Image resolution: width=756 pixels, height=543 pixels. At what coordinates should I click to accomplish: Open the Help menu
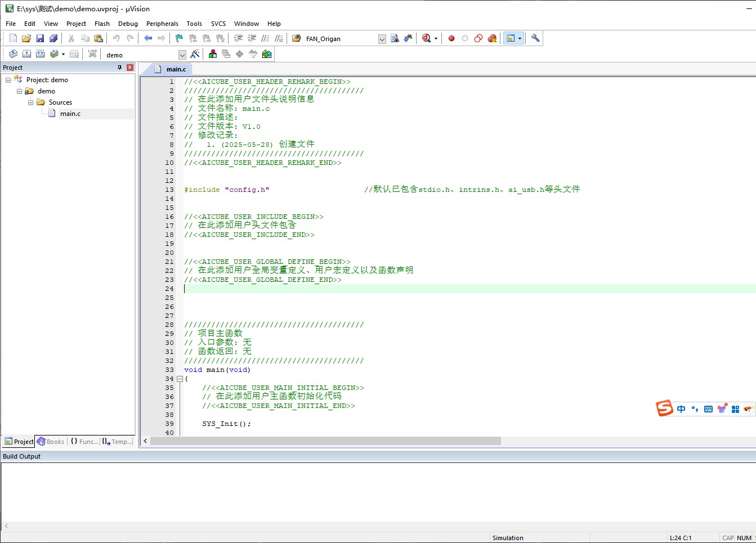pos(274,24)
